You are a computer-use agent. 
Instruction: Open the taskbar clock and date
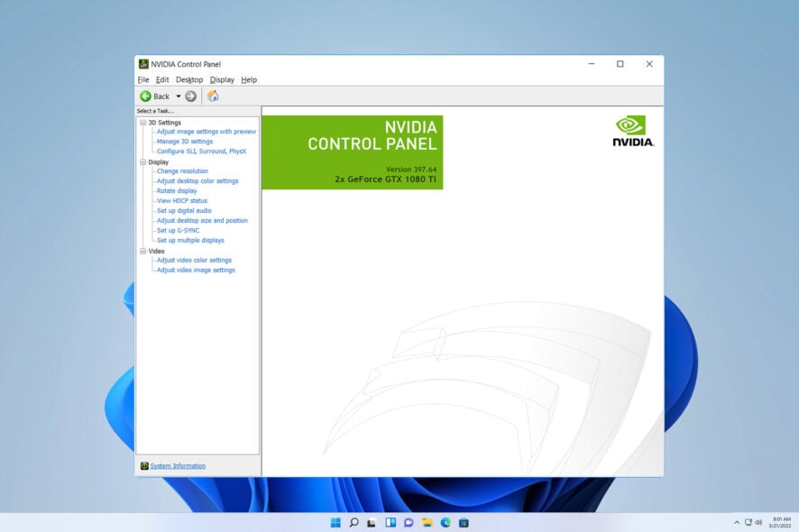(781, 522)
